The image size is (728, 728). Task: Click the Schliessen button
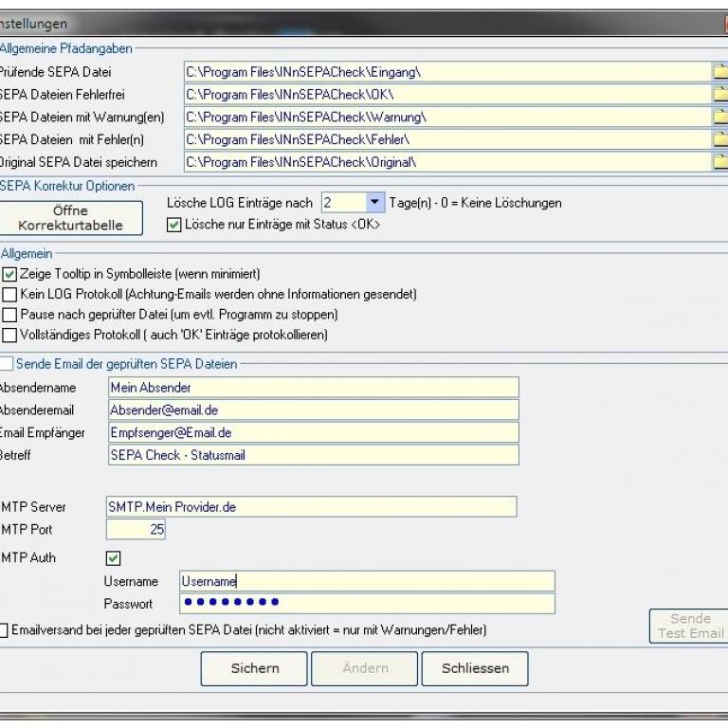click(475, 668)
